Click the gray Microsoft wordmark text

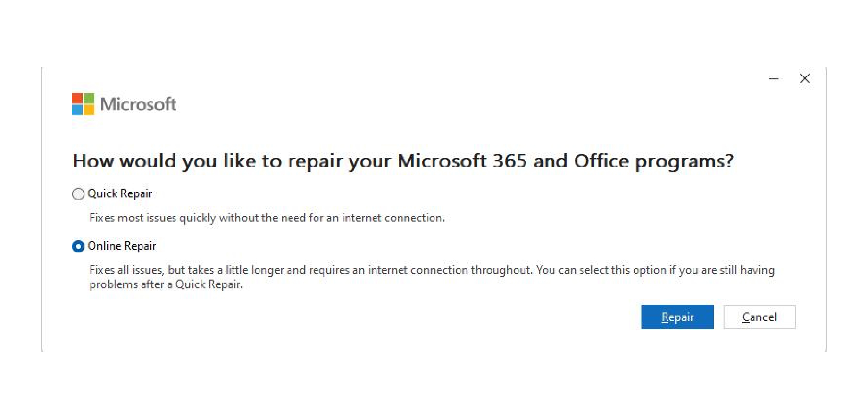pos(138,104)
